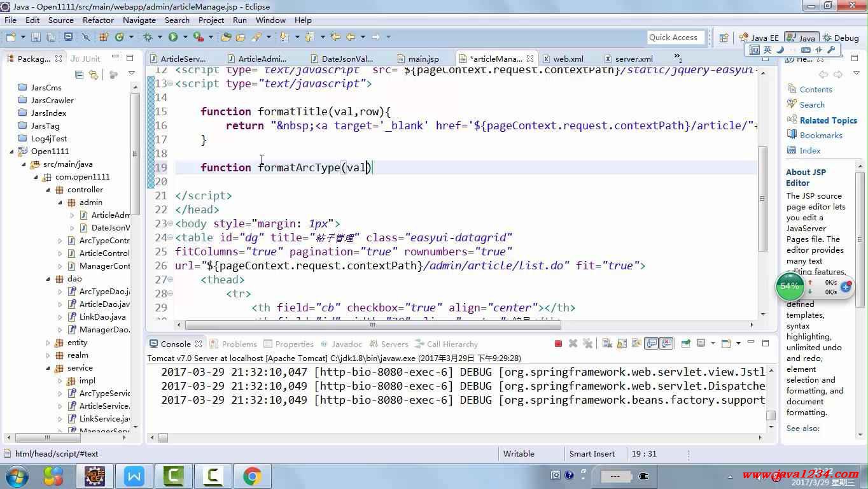Image resolution: width=868 pixels, height=489 pixels.
Task: Toggle IME English/Chinese mode button
Action: (x=767, y=50)
